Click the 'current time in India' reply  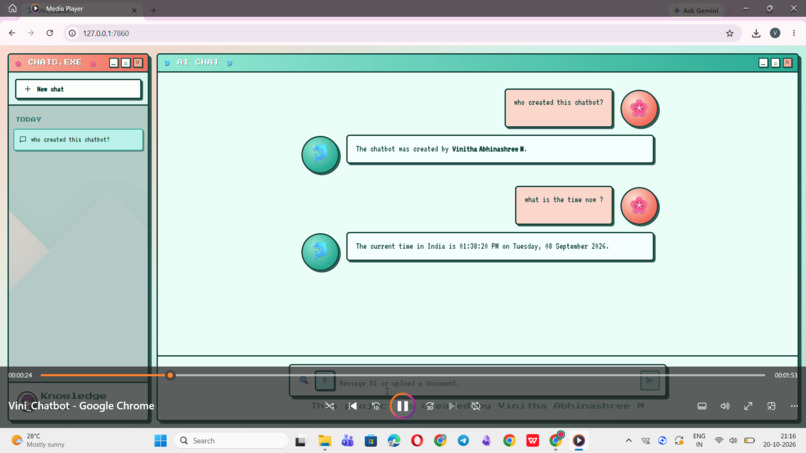click(500, 247)
